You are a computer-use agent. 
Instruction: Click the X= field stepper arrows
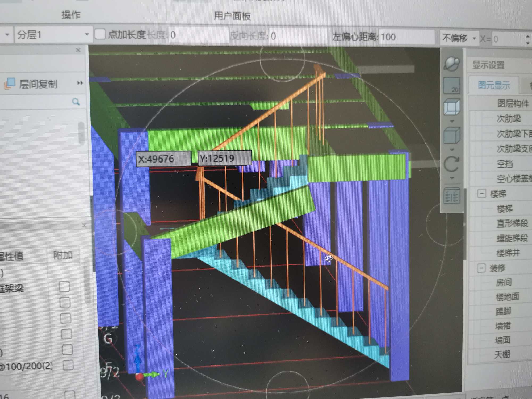tap(528, 39)
